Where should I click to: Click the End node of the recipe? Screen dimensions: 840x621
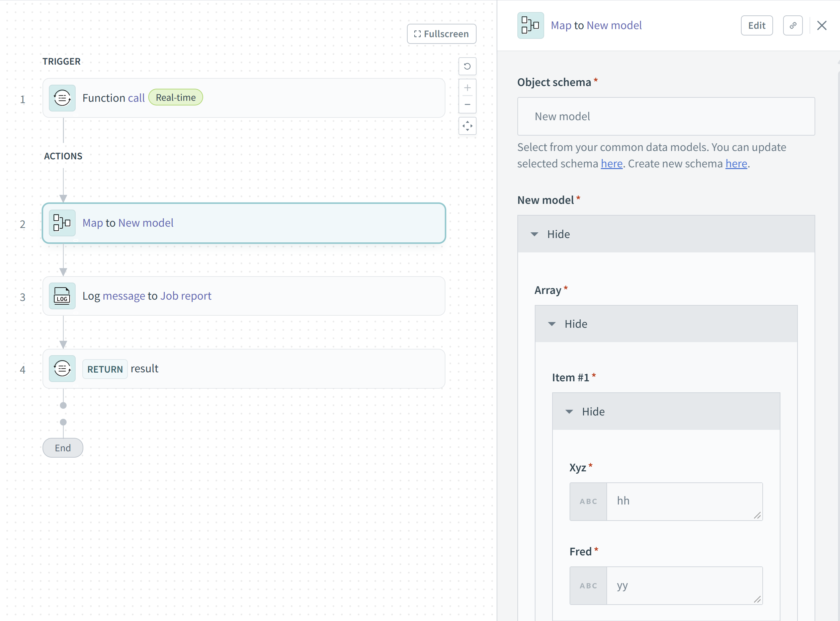click(x=63, y=448)
